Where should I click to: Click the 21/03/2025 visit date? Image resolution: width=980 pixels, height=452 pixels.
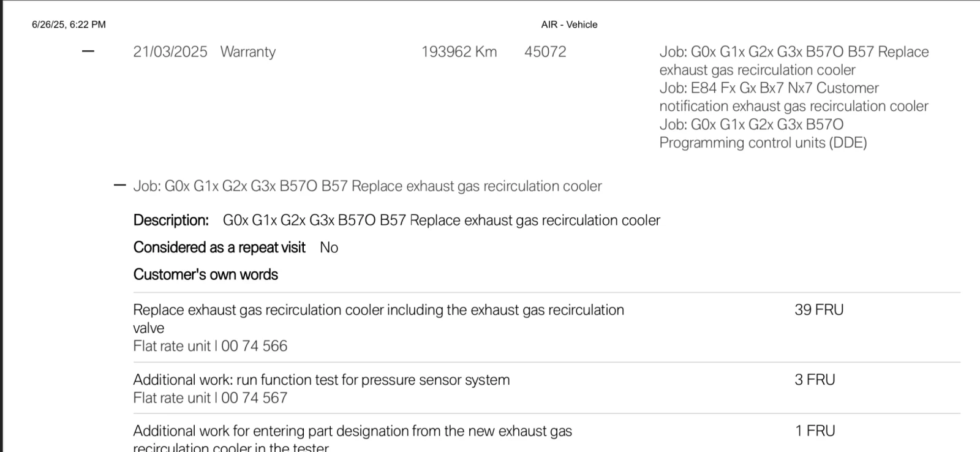pos(170,52)
